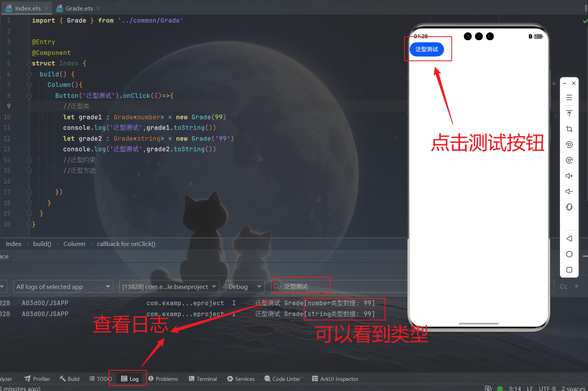Open the emulator options hamburger menu
588x391 pixels.
coord(569,97)
